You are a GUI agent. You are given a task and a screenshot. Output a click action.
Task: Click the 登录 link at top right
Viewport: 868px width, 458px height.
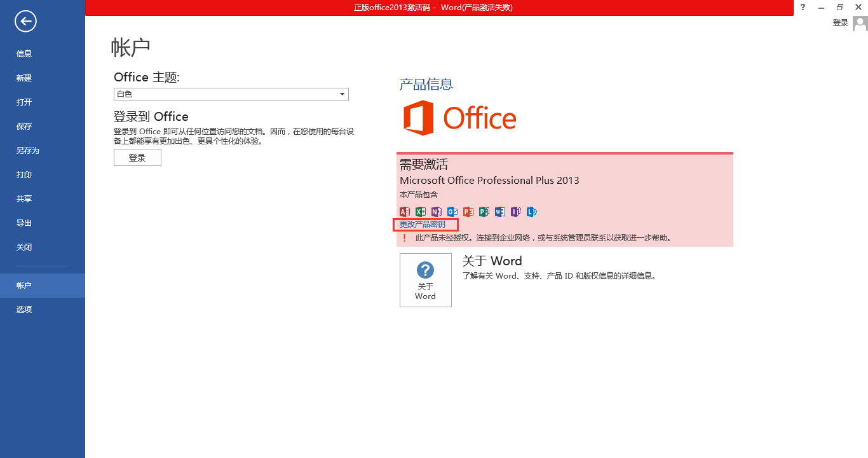[x=839, y=22]
